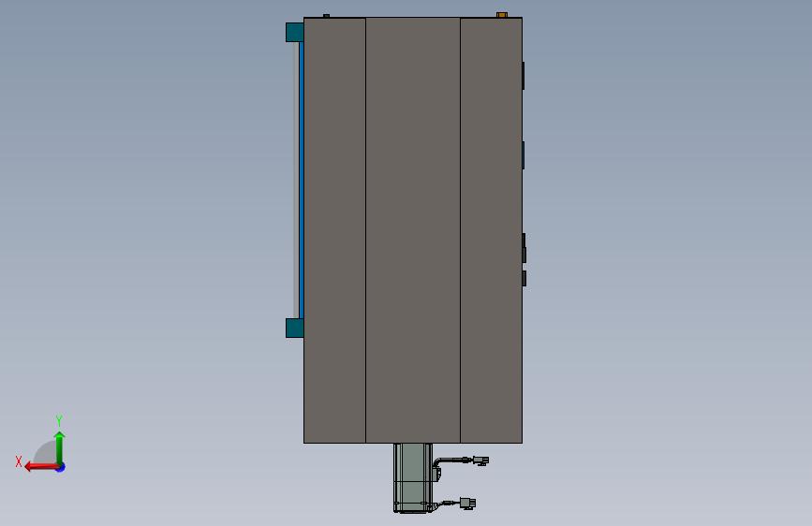
Task: Click the blue Z axis dot of the triad
Action: click(61, 468)
